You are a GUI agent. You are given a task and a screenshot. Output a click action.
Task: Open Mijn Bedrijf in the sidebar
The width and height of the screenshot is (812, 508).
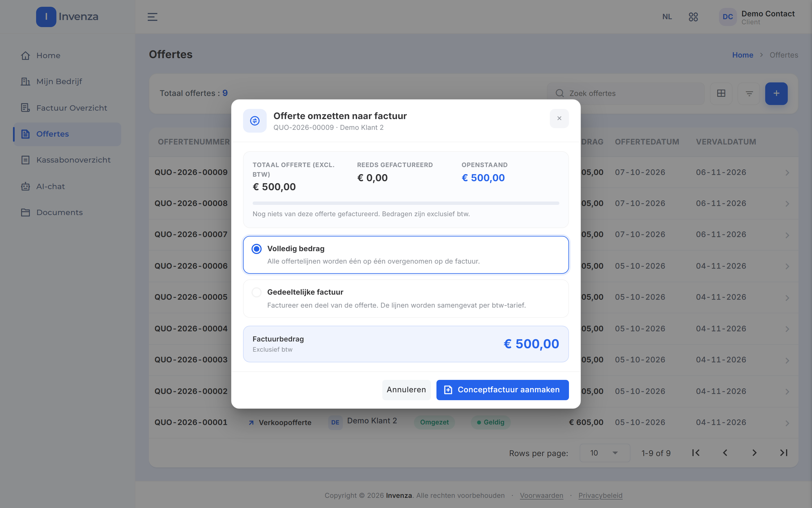click(67, 81)
